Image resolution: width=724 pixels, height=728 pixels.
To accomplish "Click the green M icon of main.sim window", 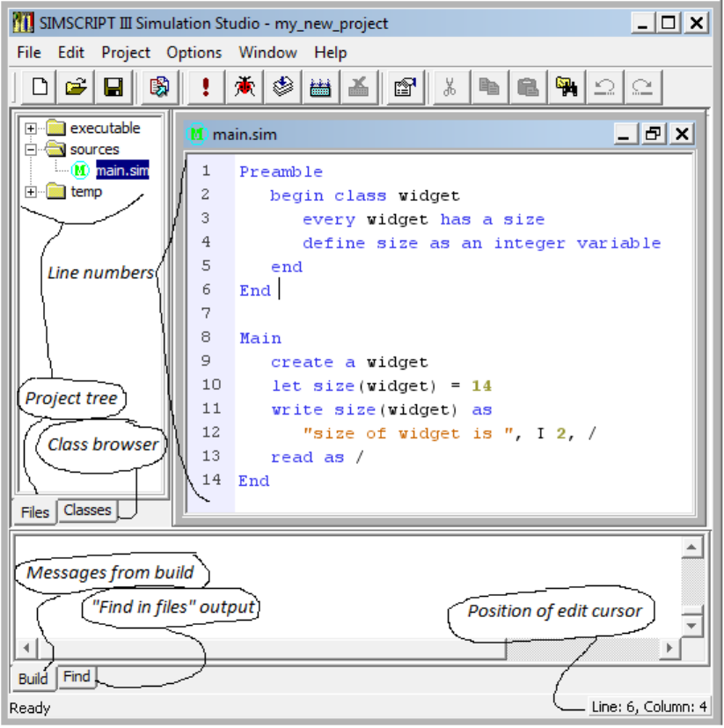I will point(197,134).
